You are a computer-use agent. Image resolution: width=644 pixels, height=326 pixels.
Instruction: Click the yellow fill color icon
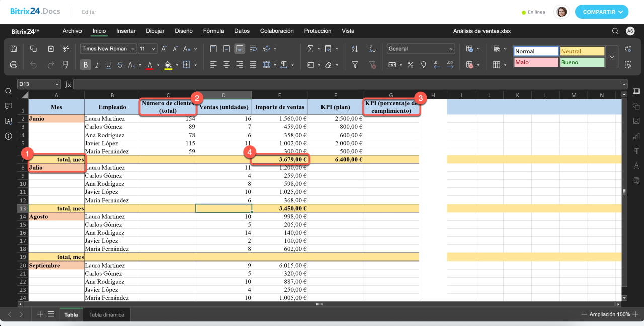pos(168,64)
